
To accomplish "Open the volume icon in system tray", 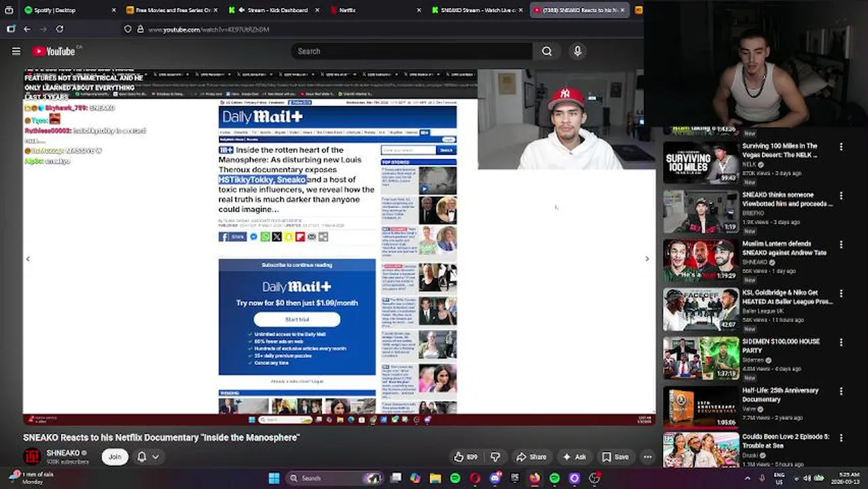I will (808, 478).
